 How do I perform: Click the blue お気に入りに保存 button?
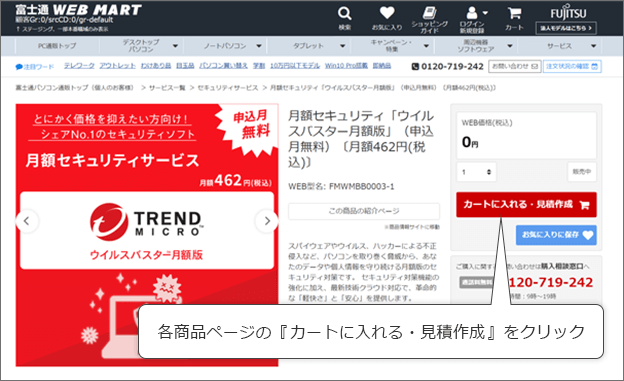coord(556,235)
